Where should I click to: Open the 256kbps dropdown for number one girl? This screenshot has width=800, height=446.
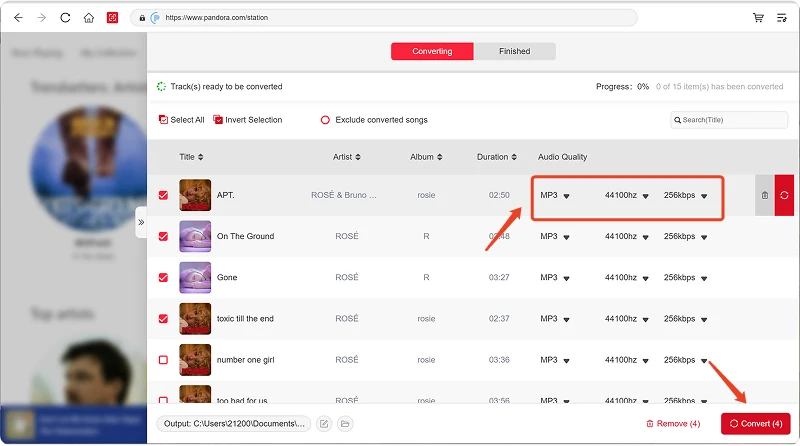(685, 360)
